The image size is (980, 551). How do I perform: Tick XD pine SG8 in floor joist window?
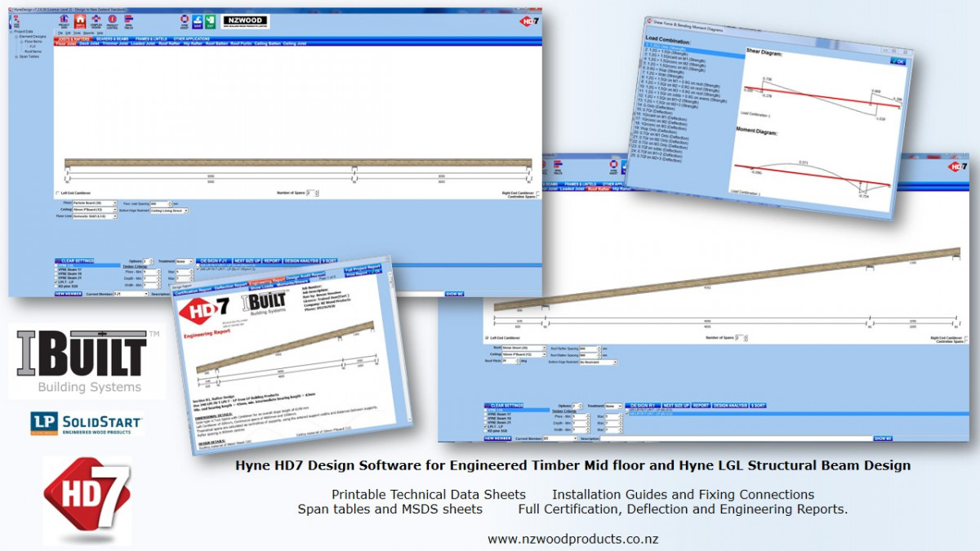point(56,287)
